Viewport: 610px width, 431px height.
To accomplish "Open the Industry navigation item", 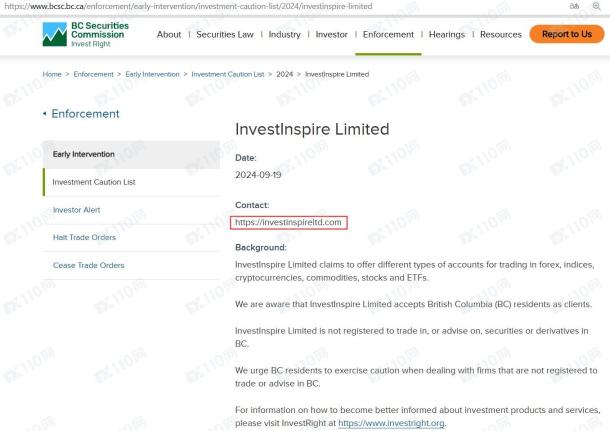I will click(284, 34).
